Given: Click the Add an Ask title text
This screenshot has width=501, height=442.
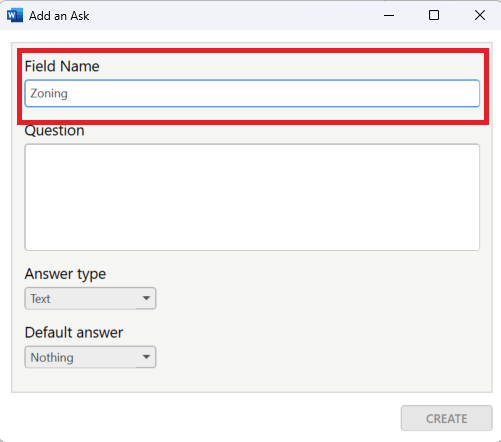Looking at the screenshot, I should point(59,16).
